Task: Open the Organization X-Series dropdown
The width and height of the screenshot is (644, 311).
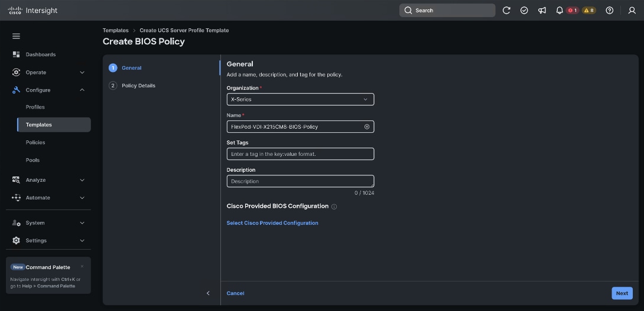Action: (x=300, y=99)
